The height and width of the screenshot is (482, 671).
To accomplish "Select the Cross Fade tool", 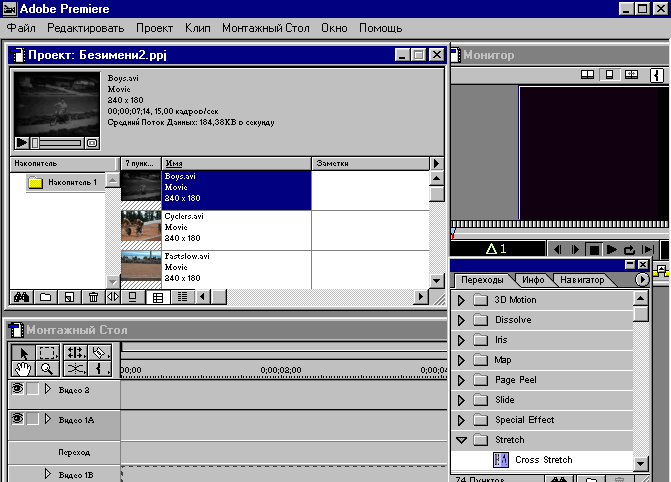I will 75,369.
